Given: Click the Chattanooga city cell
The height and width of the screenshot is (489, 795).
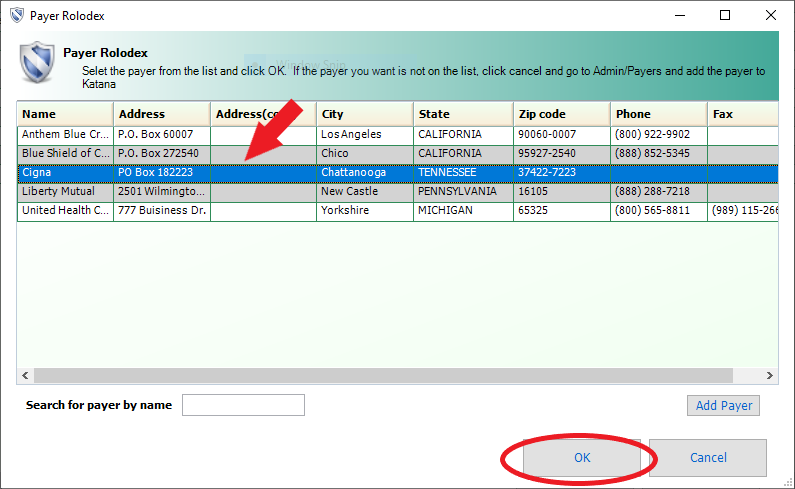Looking at the screenshot, I should coord(365,172).
